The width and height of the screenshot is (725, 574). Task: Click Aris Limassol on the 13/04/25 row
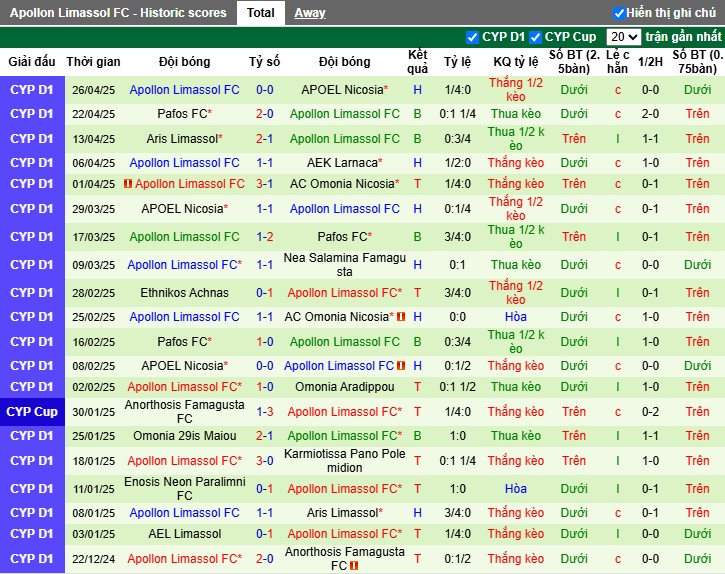pos(184,139)
